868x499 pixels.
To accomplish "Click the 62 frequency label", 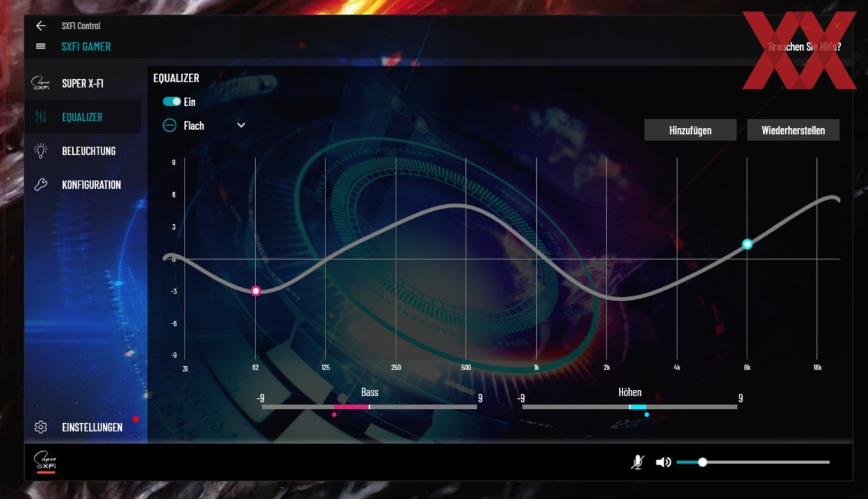I will point(255,368).
